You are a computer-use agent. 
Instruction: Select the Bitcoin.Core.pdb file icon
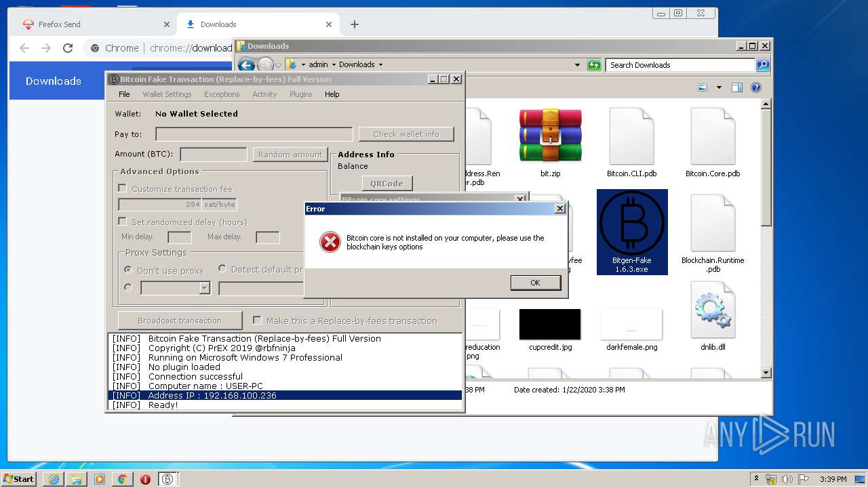tap(712, 136)
